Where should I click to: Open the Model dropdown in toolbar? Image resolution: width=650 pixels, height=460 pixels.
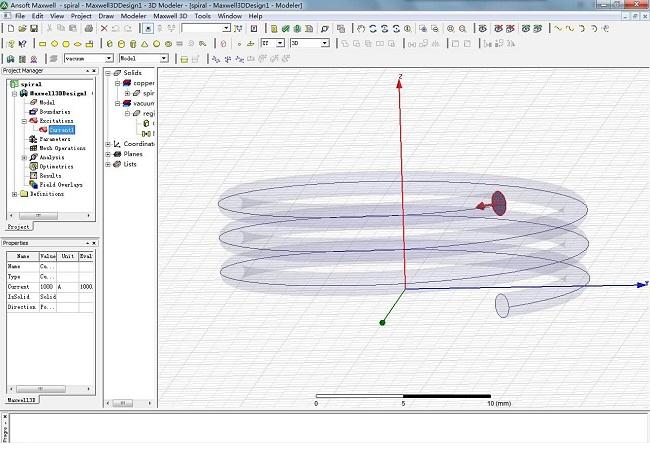(x=164, y=58)
